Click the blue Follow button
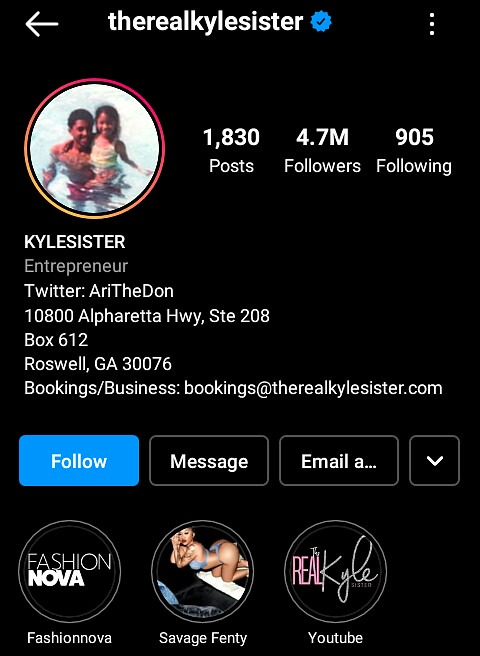Image resolution: width=480 pixels, height=656 pixels. (79, 460)
